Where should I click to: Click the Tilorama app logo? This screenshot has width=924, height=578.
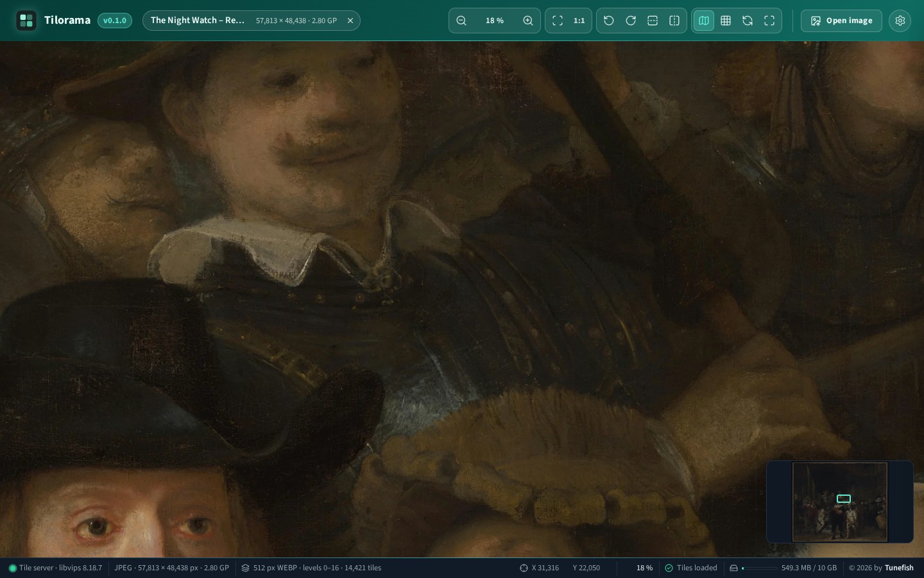[x=26, y=21]
